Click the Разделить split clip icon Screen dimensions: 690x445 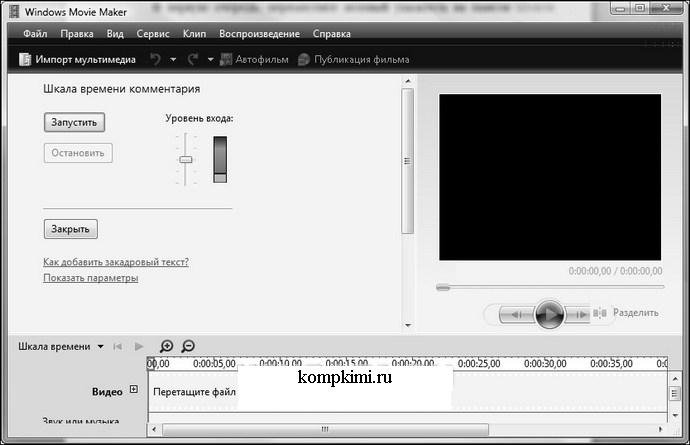pyautogui.click(x=601, y=313)
